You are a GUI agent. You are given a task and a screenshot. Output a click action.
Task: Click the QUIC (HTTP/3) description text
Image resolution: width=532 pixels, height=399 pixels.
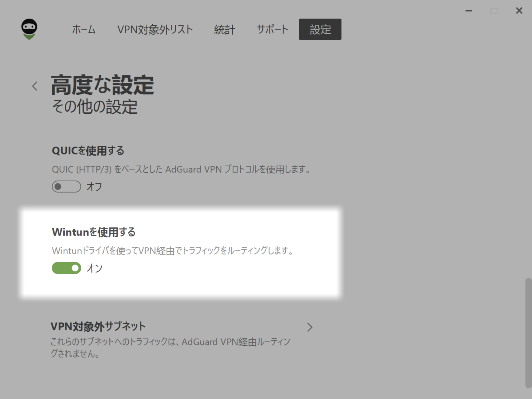[181, 169]
